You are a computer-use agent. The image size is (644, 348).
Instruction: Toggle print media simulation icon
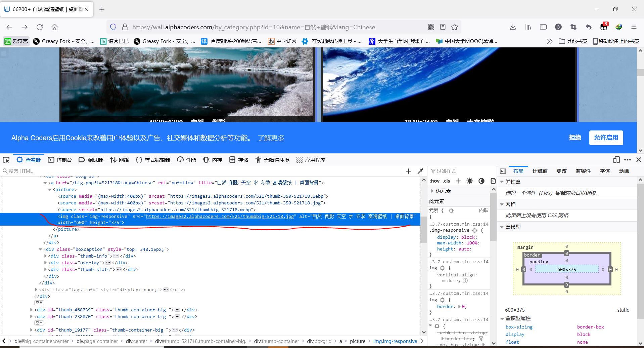click(493, 181)
